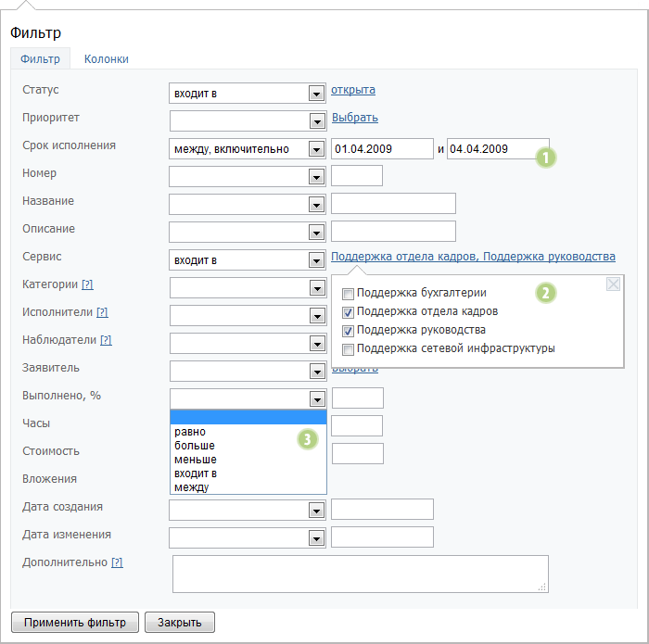Switch to the Колонки tab

tap(107, 59)
